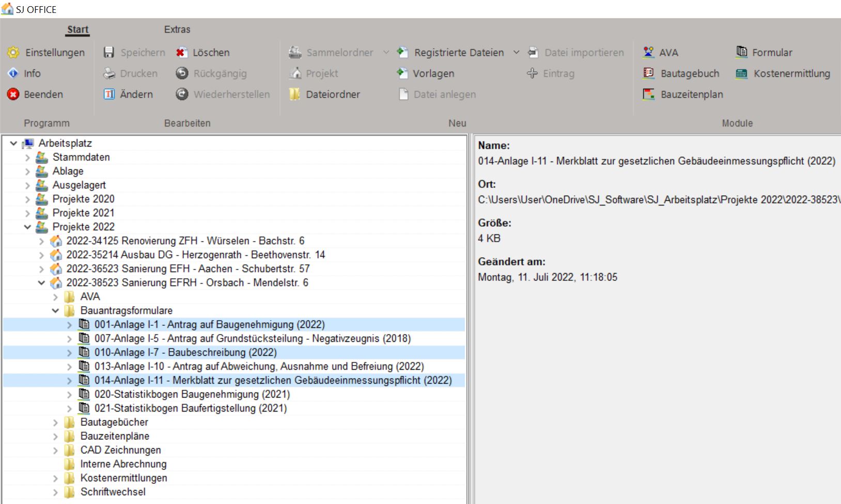This screenshot has width=841, height=504.
Task: Click the Ändern button
Action: point(136,94)
